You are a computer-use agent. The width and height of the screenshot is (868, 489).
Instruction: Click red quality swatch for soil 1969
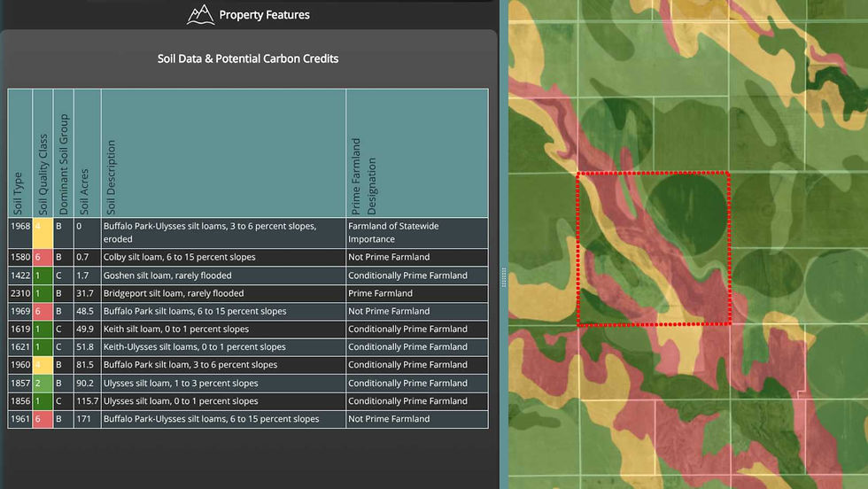pos(43,311)
